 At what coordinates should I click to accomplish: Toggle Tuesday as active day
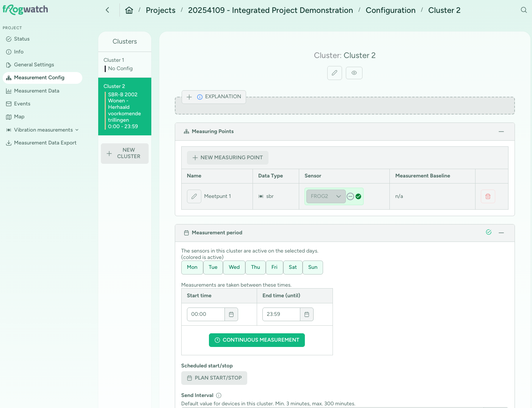tap(213, 267)
